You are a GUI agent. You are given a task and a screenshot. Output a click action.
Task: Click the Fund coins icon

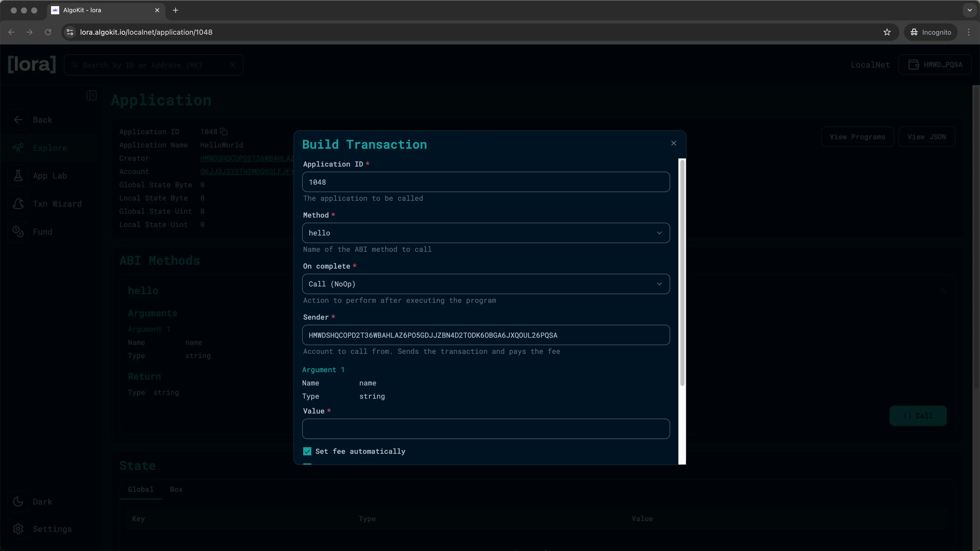coord(18,232)
